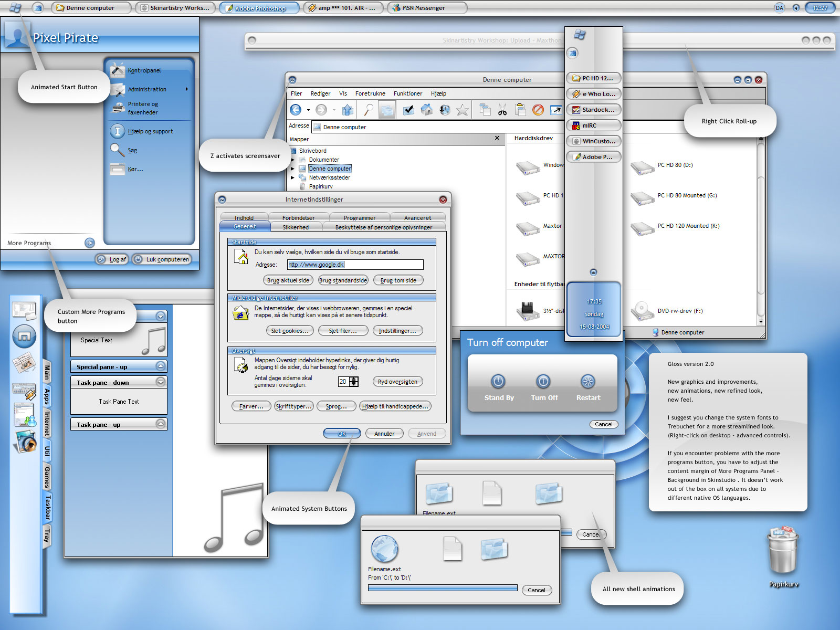Click Start logo on vertical taskbar
This screenshot has width=840, height=630.
(580, 35)
